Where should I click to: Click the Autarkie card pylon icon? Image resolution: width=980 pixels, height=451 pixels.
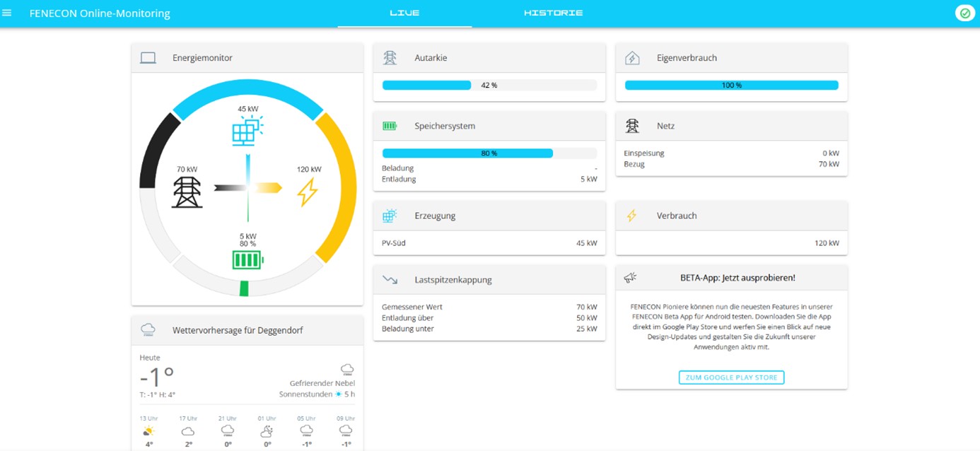click(390, 58)
